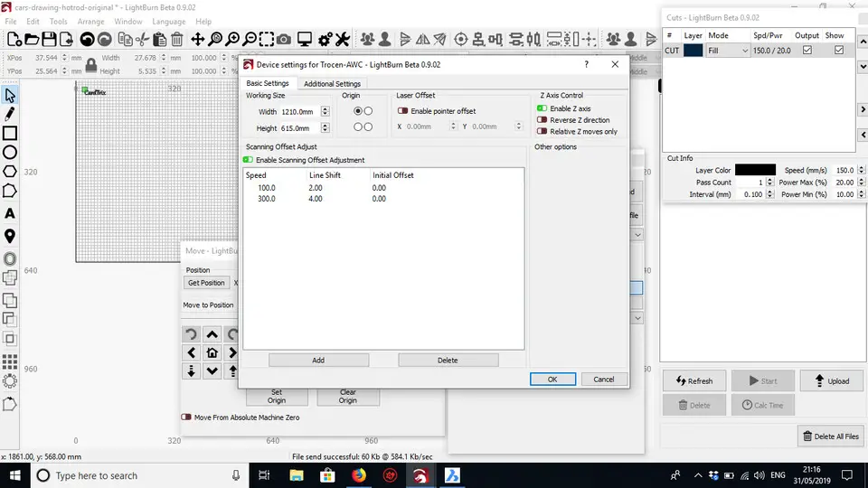This screenshot has height=488, width=868.
Task: Open the File menu
Action: 11,22
